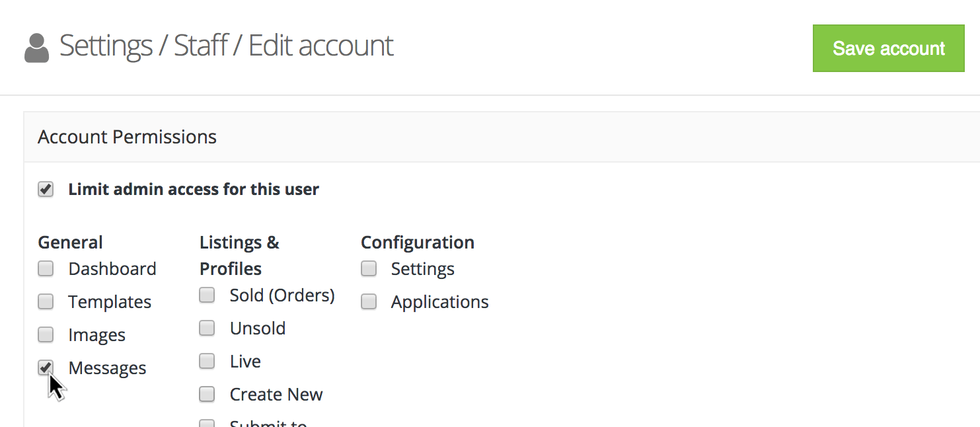Click the Settings / Staff / Edit account title
The height and width of the screenshot is (427, 980).
point(226,46)
